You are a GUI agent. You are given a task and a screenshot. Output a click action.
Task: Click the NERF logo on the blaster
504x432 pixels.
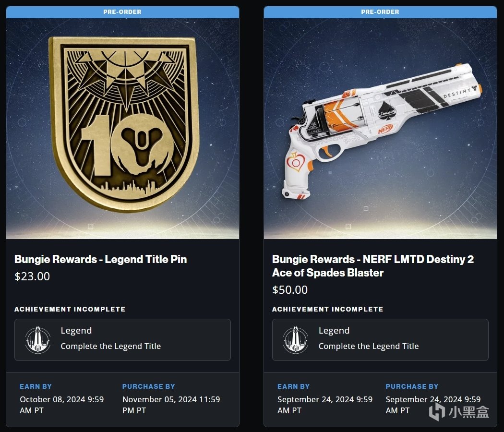(x=385, y=129)
